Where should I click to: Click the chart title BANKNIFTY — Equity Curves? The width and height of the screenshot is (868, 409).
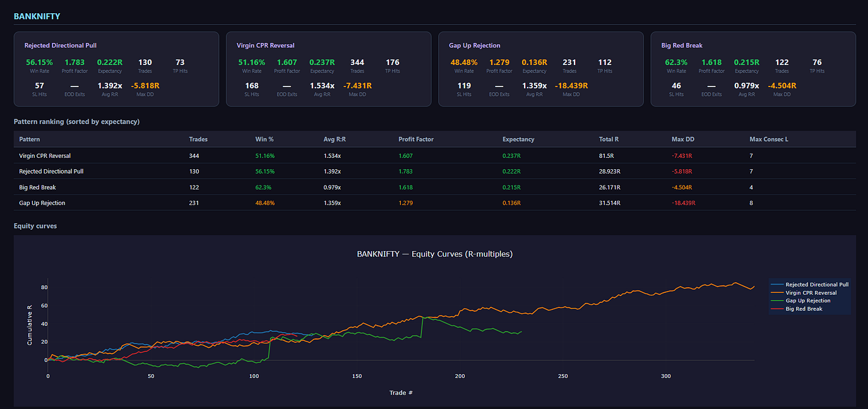[434, 254]
